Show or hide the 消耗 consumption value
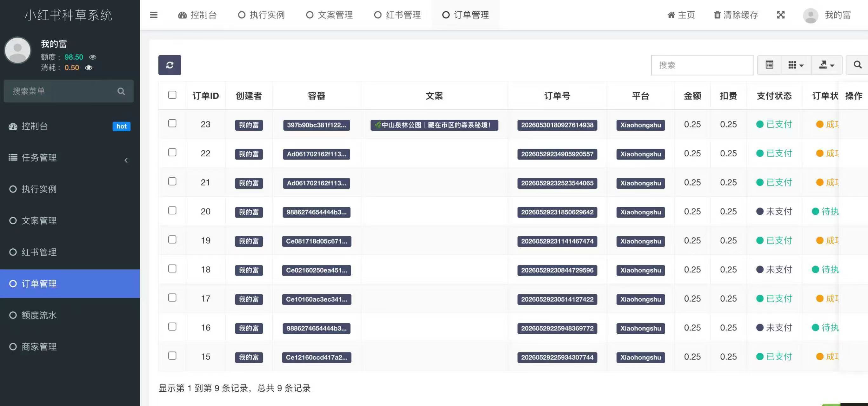 point(89,68)
